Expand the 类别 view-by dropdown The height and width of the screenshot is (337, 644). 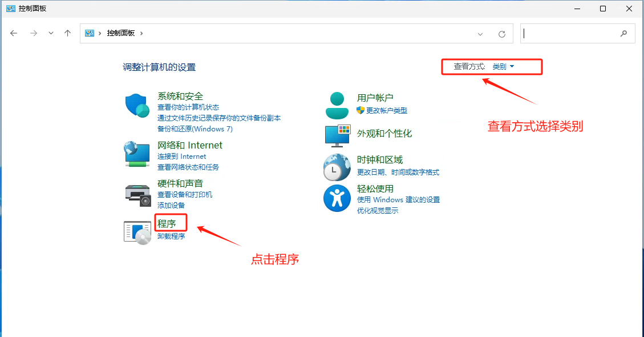[503, 67]
